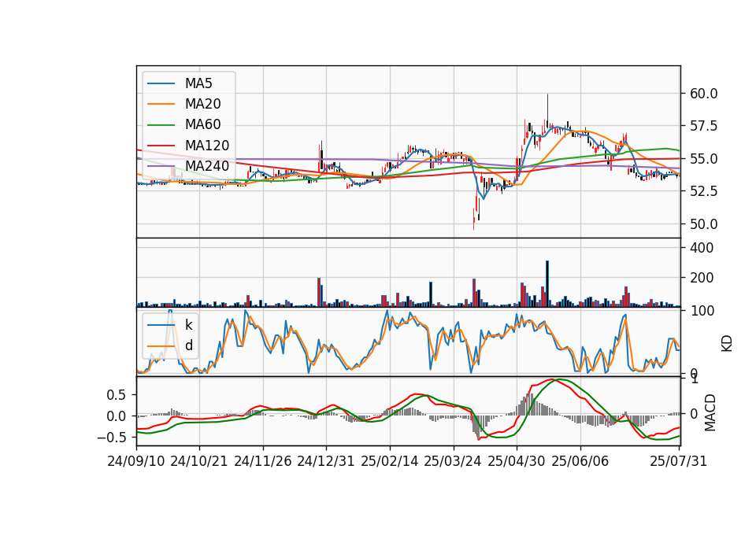Click the orange MA20 legend line sample

point(161,104)
